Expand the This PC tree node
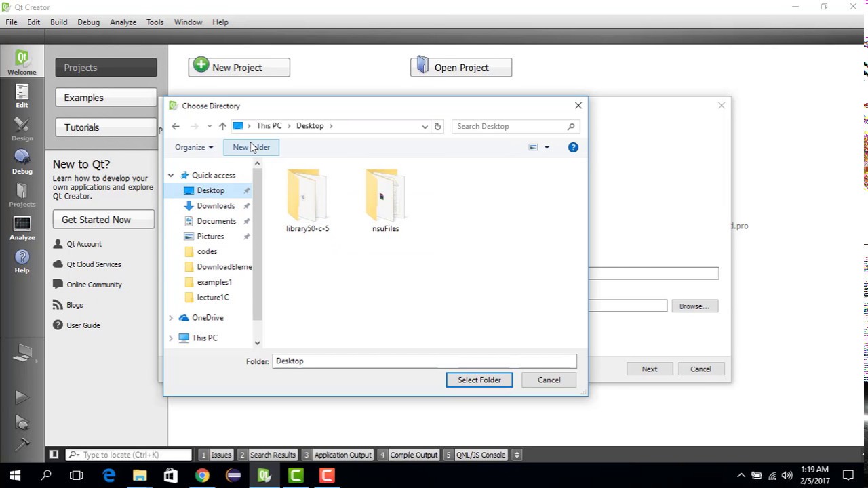 171,338
